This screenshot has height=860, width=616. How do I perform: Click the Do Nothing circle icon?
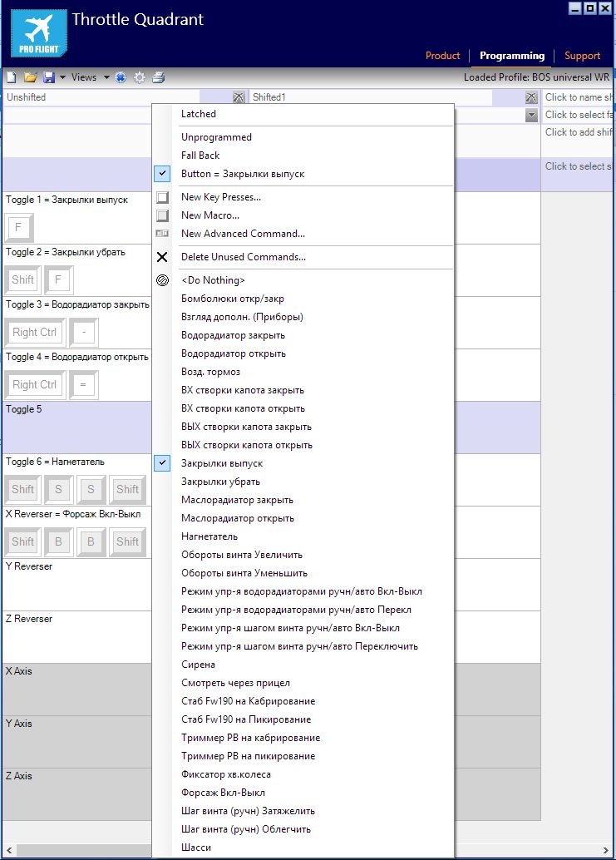click(x=162, y=280)
